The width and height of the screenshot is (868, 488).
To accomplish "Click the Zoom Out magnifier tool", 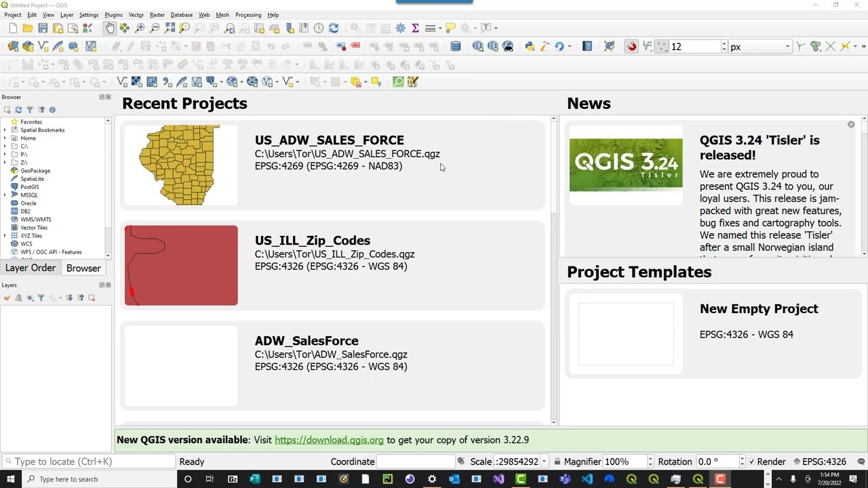I will pos(155,28).
